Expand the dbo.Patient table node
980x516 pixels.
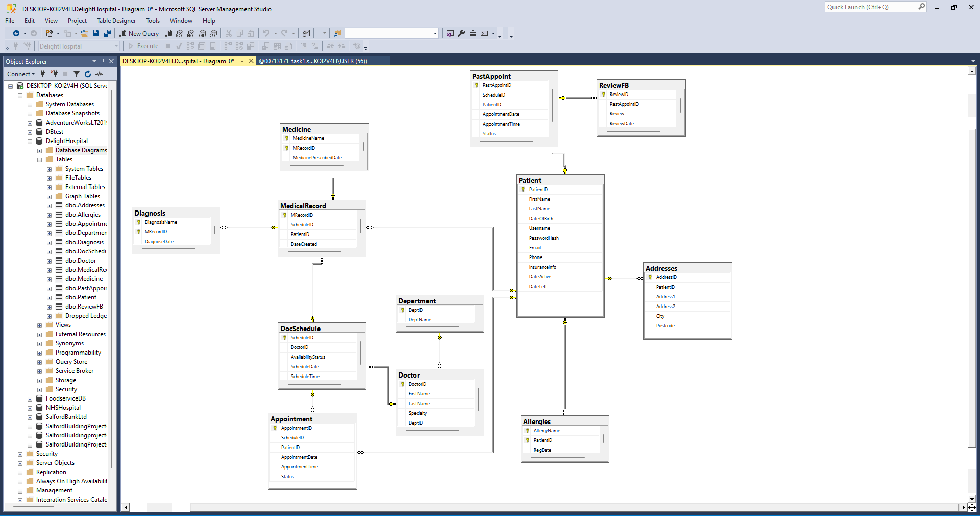[x=49, y=298]
